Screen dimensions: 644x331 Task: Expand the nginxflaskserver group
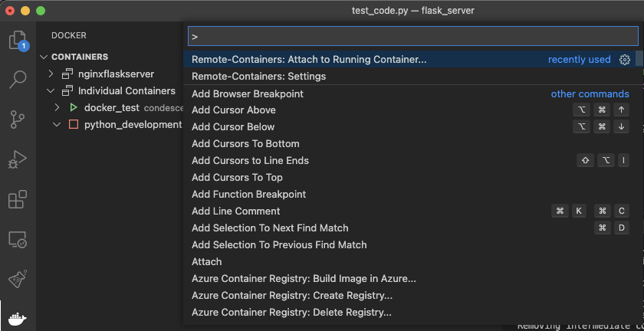(51, 74)
